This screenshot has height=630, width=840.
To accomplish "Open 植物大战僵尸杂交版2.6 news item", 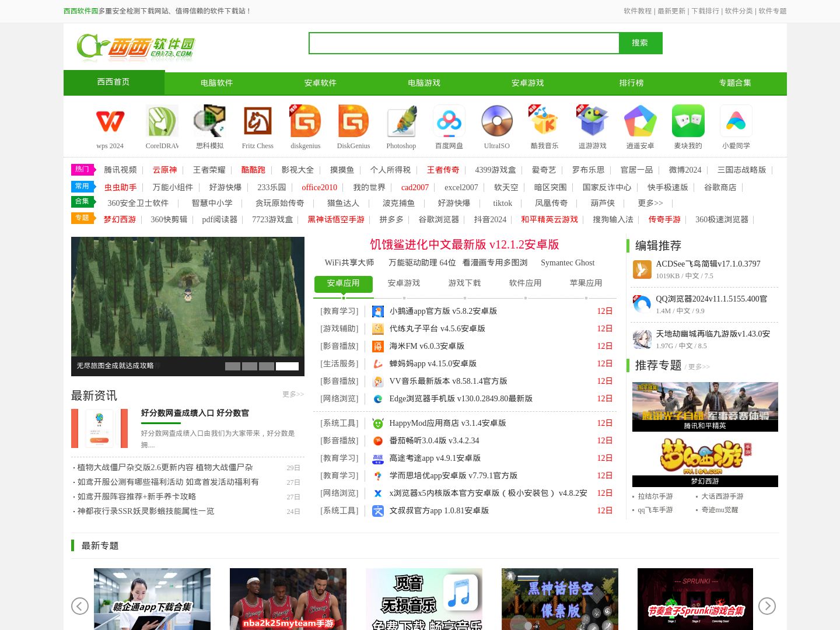I will pyautogui.click(x=165, y=468).
